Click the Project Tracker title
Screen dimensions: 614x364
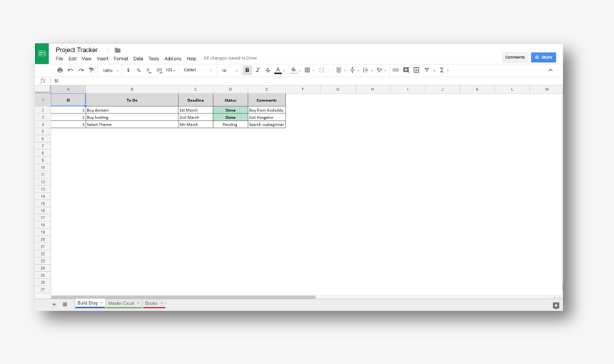pyautogui.click(x=77, y=50)
